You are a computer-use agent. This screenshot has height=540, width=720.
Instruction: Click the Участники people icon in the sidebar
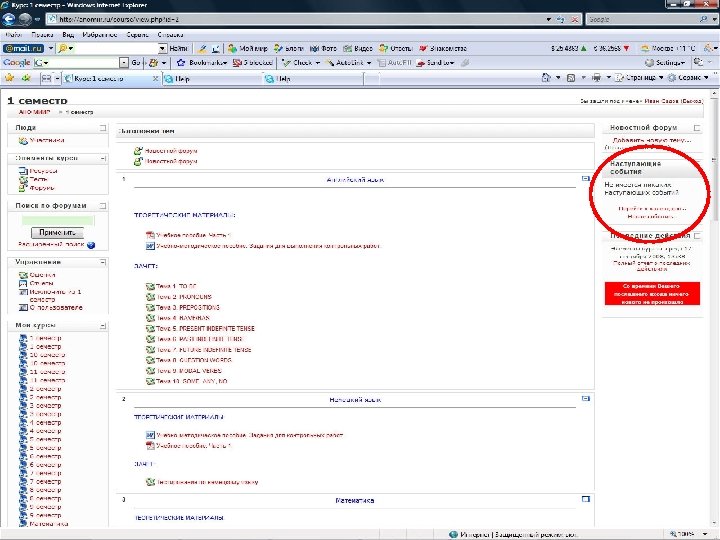[21, 140]
